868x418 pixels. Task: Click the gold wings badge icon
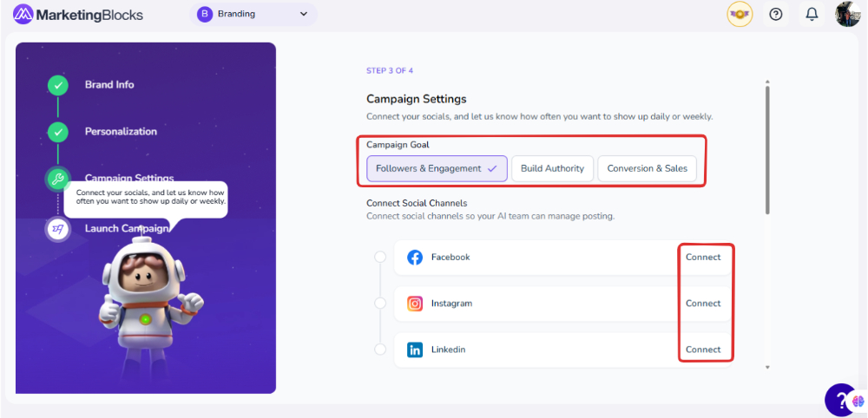[740, 14]
